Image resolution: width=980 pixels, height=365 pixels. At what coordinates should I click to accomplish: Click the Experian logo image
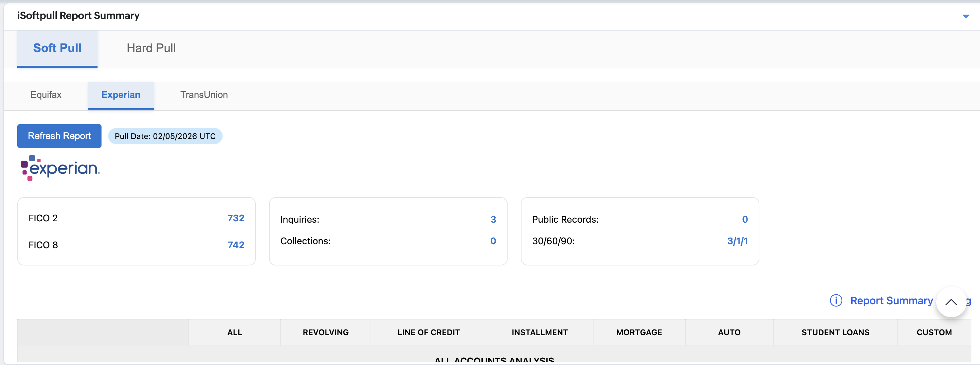(60, 168)
